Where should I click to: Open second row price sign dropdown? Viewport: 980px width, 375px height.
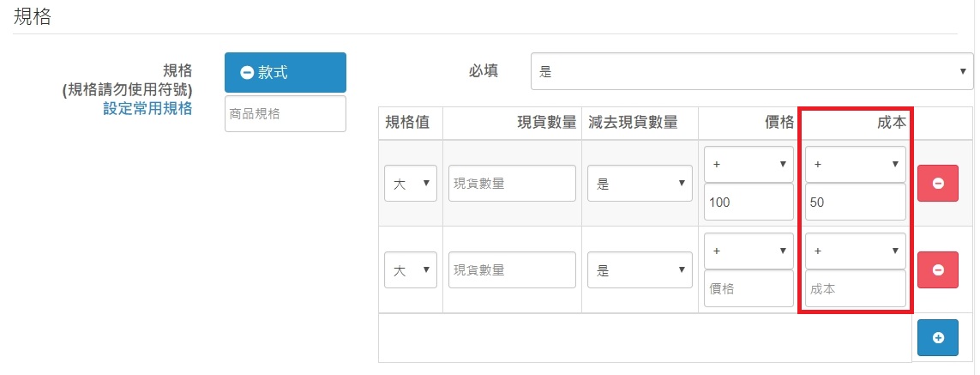(x=749, y=251)
